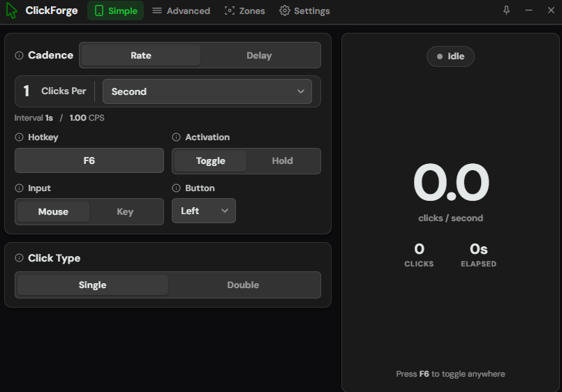562x392 pixels.
Task: Open the Settings tab
Action: 304,10
